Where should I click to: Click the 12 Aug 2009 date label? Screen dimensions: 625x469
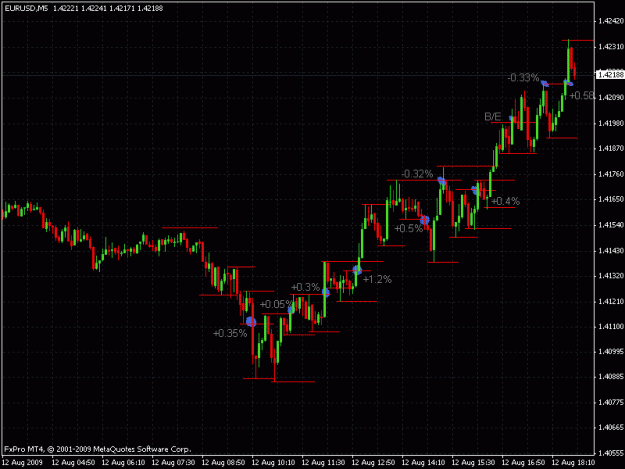pyautogui.click(x=22, y=463)
